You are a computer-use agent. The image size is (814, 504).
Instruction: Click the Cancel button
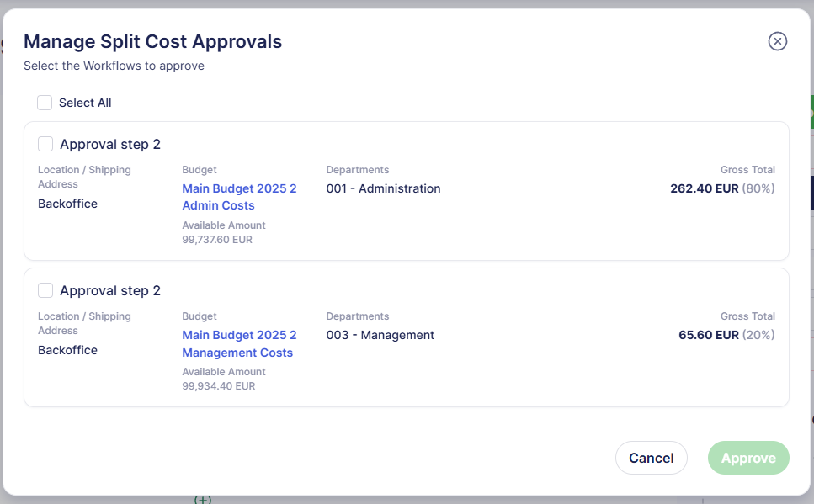click(651, 458)
